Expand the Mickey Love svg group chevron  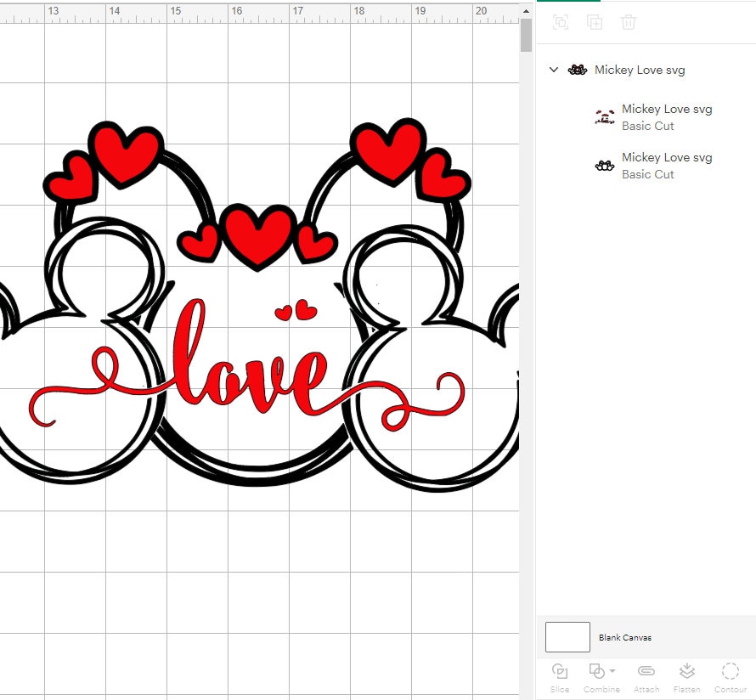(x=554, y=70)
